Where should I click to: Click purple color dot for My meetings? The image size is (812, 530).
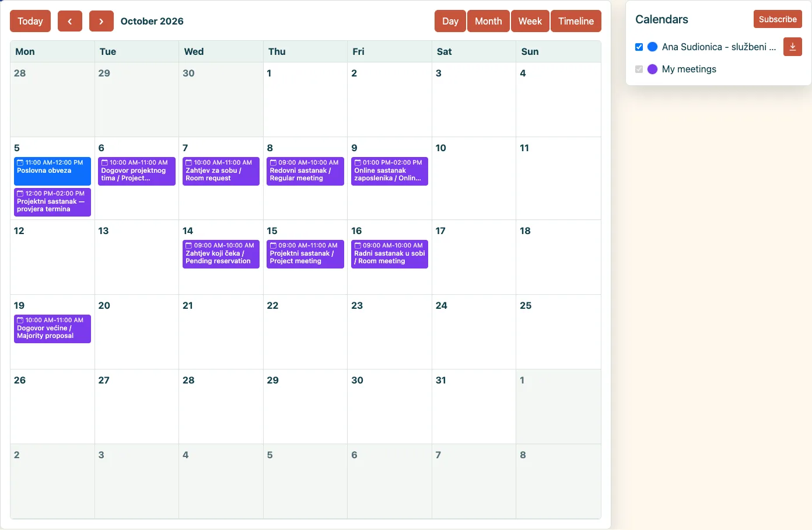(653, 69)
